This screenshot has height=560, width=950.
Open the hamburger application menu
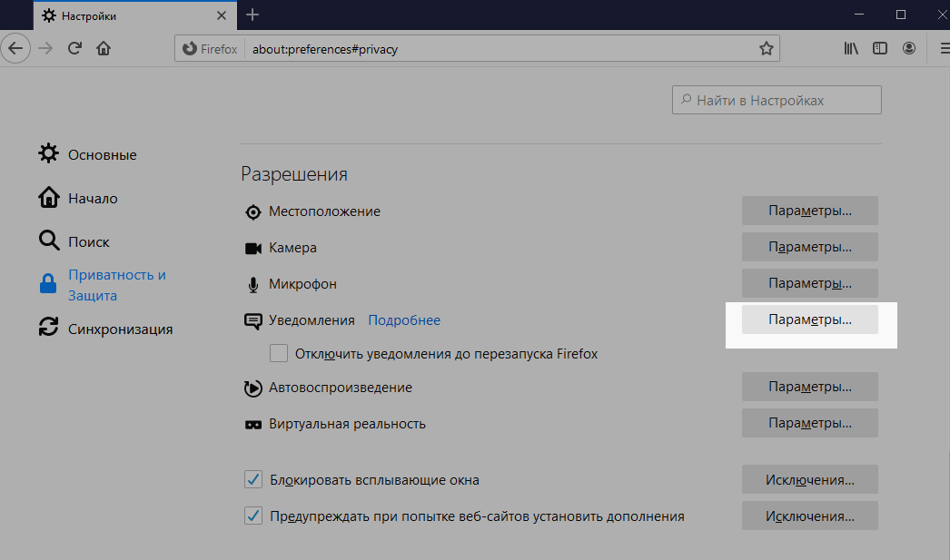pos(944,48)
